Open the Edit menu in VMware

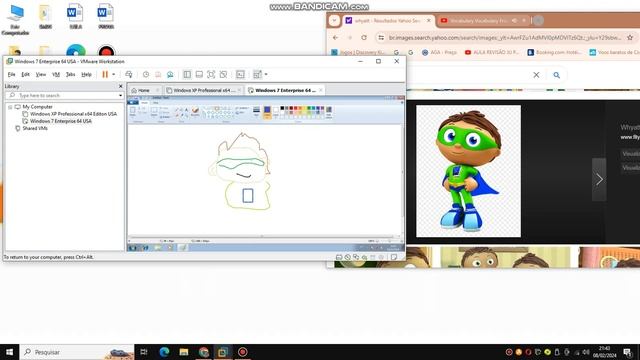point(25,74)
